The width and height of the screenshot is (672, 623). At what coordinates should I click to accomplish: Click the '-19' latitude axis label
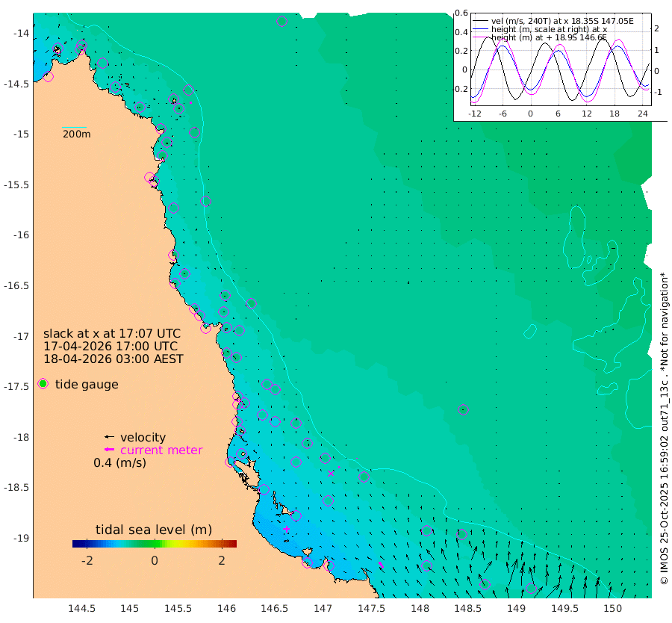click(x=21, y=538)
